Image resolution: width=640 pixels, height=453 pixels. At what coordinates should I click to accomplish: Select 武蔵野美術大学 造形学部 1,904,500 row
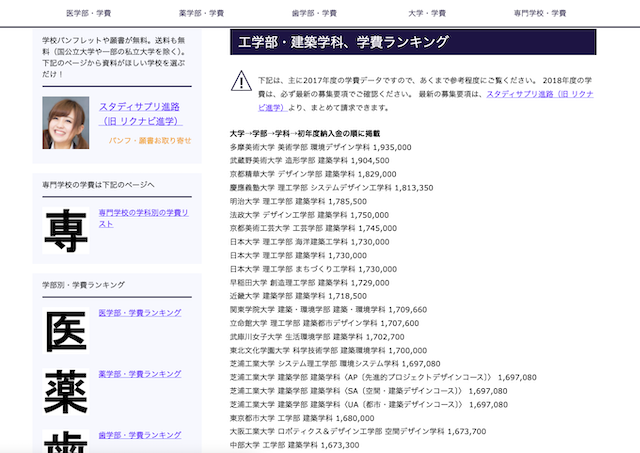[x=309, y=160]
